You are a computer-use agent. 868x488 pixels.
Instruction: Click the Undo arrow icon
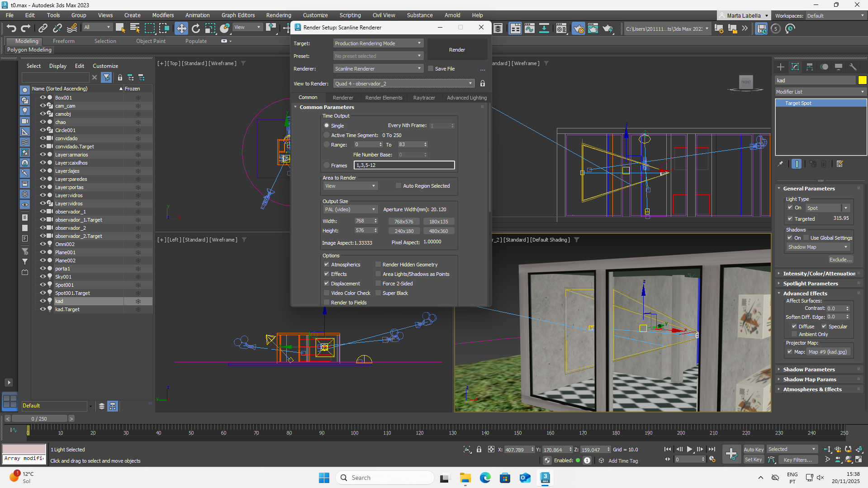[x=11, y=28]
